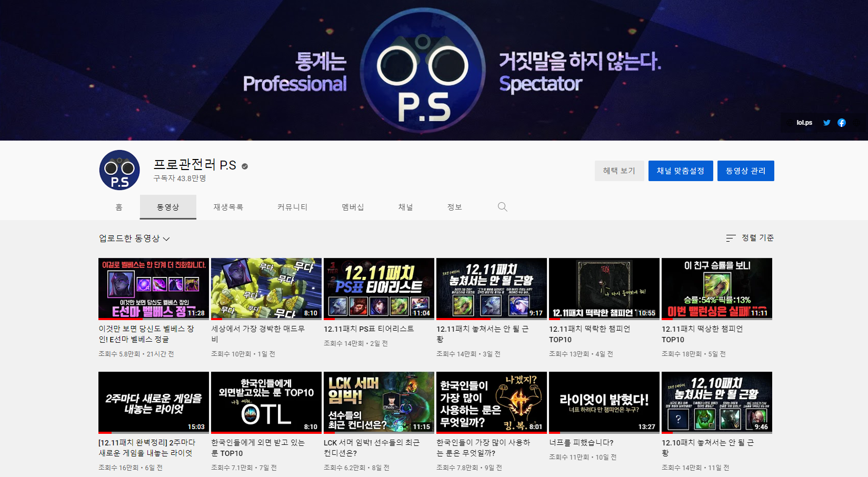This screenshot has width=868, height=477.
Task: Click the 11:28 duration badge
Action: point(196,313)
